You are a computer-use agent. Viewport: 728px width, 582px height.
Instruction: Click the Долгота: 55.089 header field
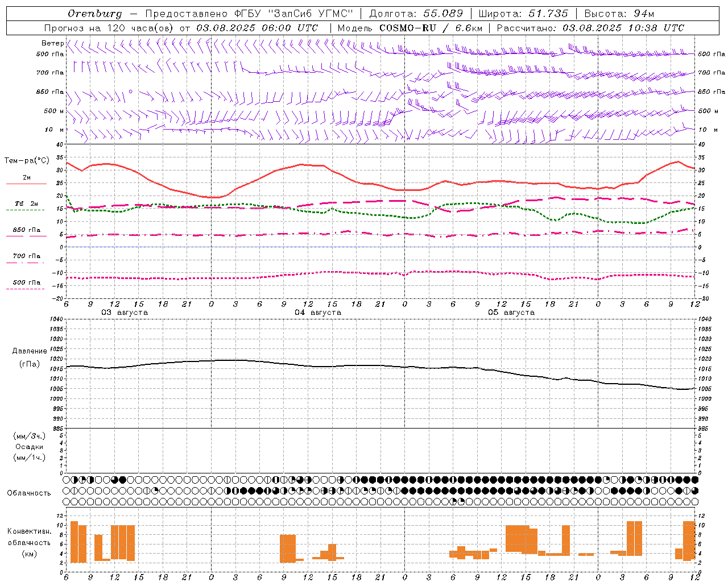[416, 14]
